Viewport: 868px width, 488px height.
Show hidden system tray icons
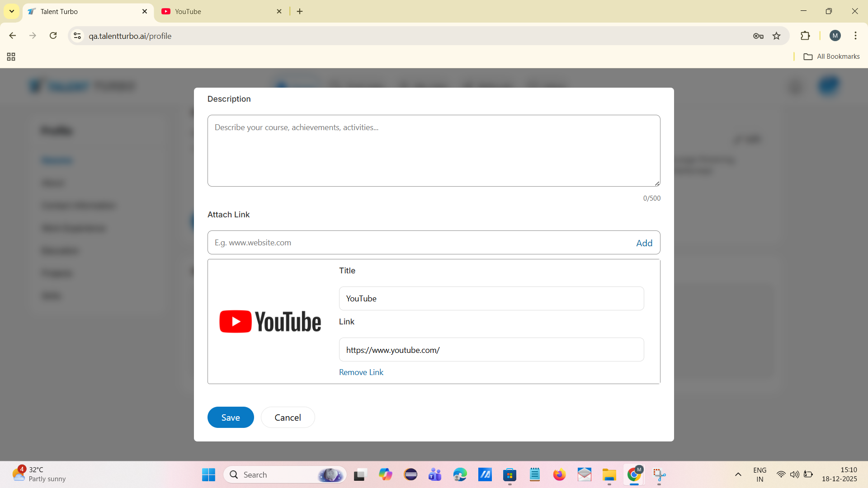coord(738,474)
